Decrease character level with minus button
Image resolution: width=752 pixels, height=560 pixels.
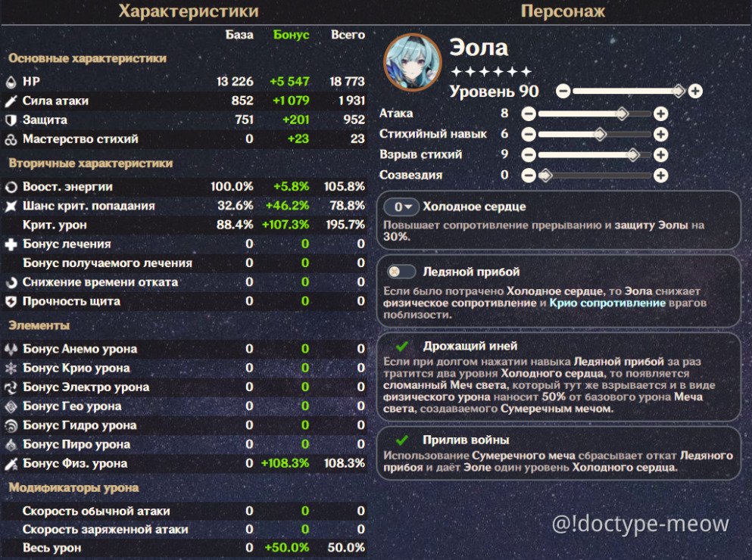click(563, 91)
